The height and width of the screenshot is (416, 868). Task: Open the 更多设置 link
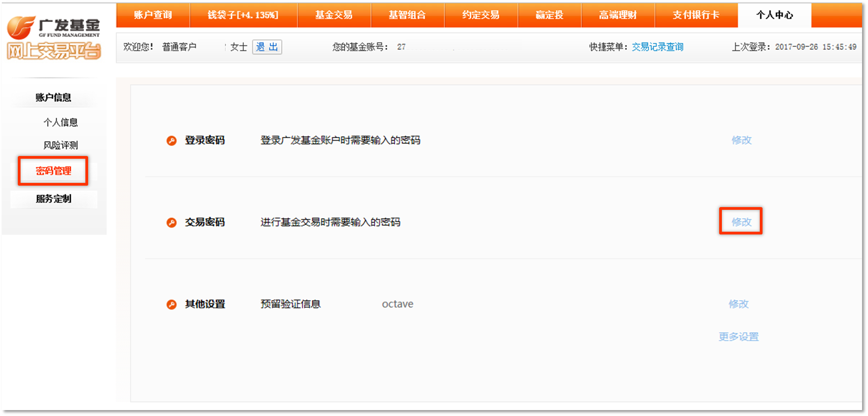pos(738,337)
